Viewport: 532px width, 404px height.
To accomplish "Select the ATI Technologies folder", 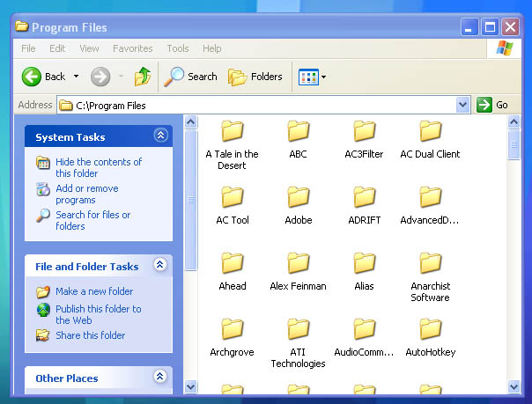I will pyautogui.click(x=299, y=343).
